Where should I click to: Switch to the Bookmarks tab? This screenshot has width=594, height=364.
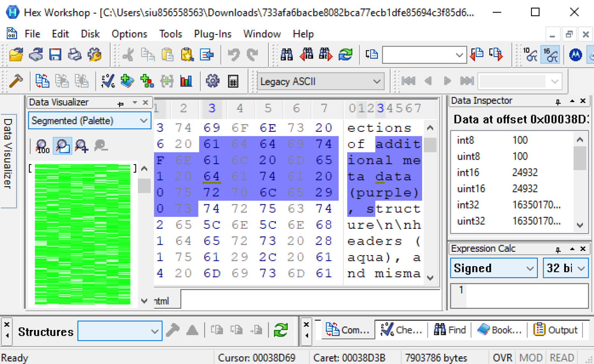click(500, 330)
